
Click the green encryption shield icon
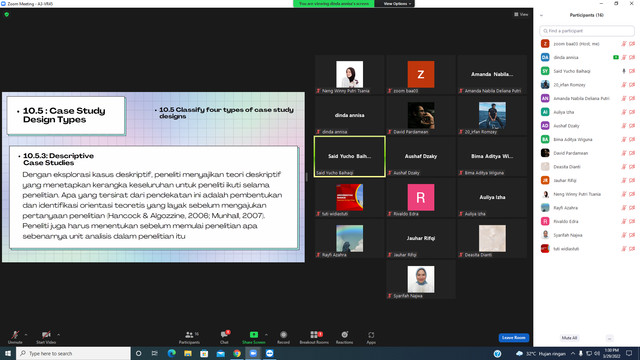click(7, 14)
